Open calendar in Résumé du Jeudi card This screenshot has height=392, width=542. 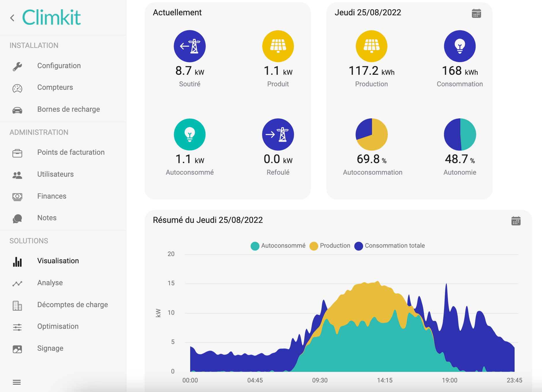point(516,221)
